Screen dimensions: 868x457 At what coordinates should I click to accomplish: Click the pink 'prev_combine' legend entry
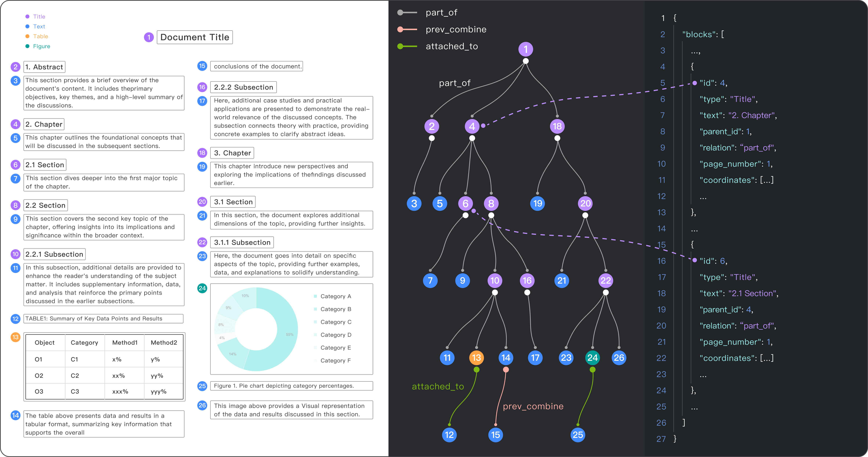click(x=442, y=29)
